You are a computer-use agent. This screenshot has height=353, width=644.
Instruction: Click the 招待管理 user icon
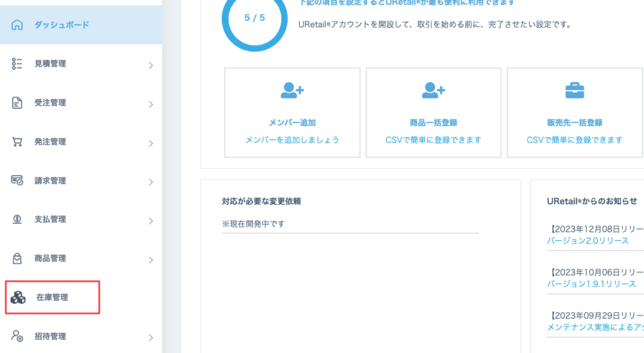pos(18,337)
